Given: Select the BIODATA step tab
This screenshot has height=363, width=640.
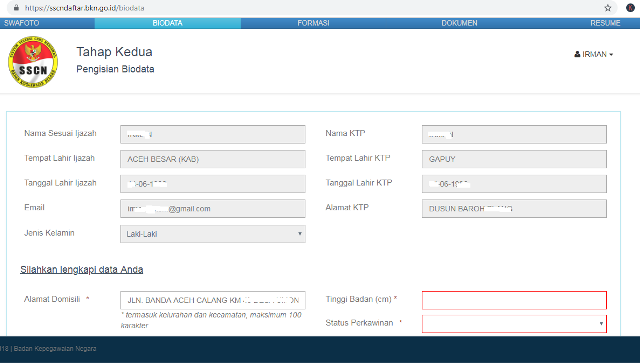Looking at the screenshot, I should [x=168, y=23].
